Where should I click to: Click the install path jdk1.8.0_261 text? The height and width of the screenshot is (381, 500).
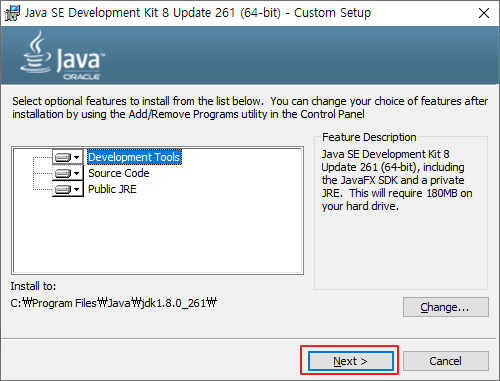(x=113, y=303)
